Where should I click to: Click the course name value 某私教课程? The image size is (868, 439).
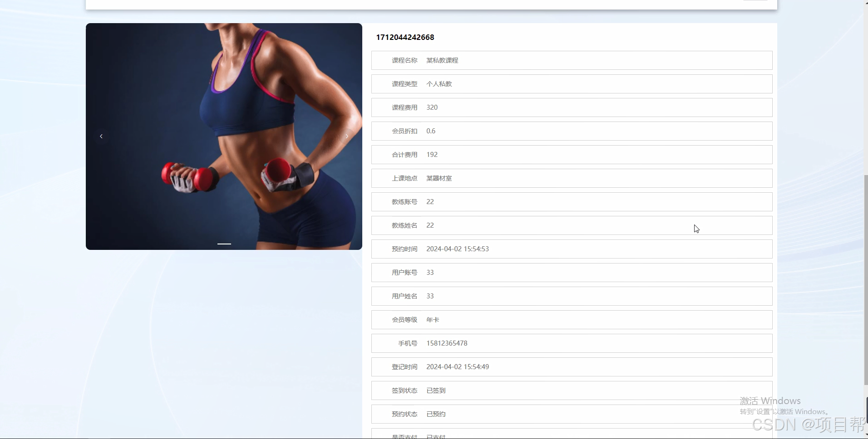pos(442,60)
